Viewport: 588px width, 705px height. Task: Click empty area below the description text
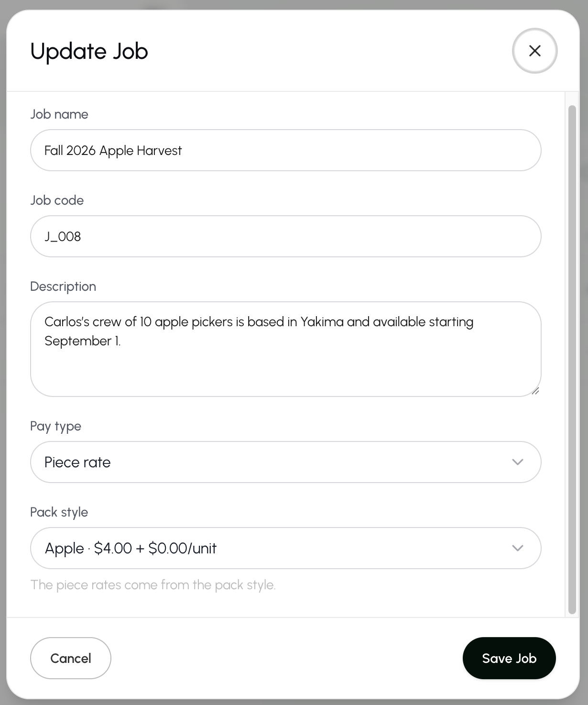(x=285, y=373)
